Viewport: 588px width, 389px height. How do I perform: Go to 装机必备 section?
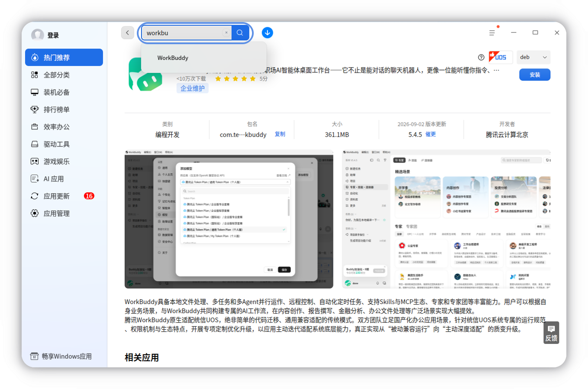click(x=64, y=92)
